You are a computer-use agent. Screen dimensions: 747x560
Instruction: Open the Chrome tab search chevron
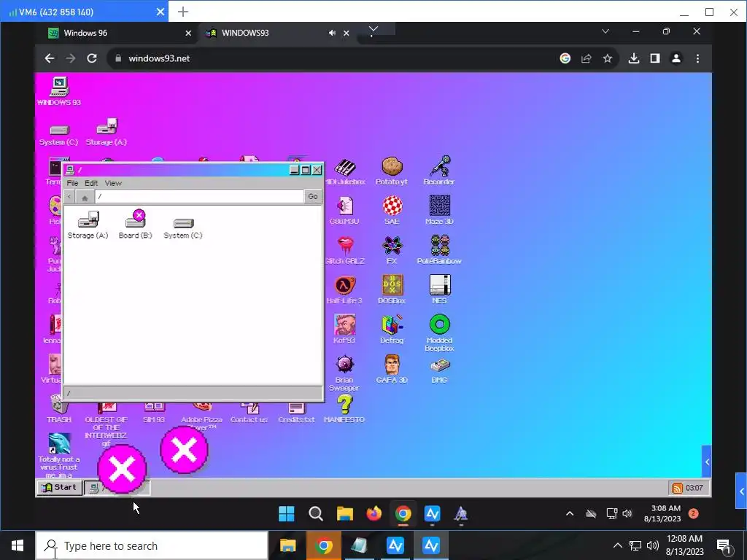tap(605, 31)
